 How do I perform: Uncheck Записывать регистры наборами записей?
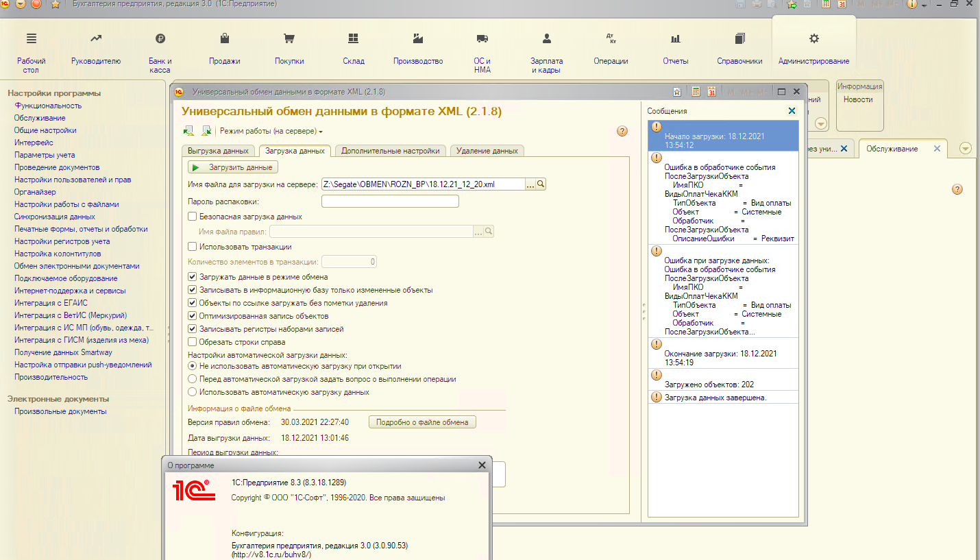193,329
